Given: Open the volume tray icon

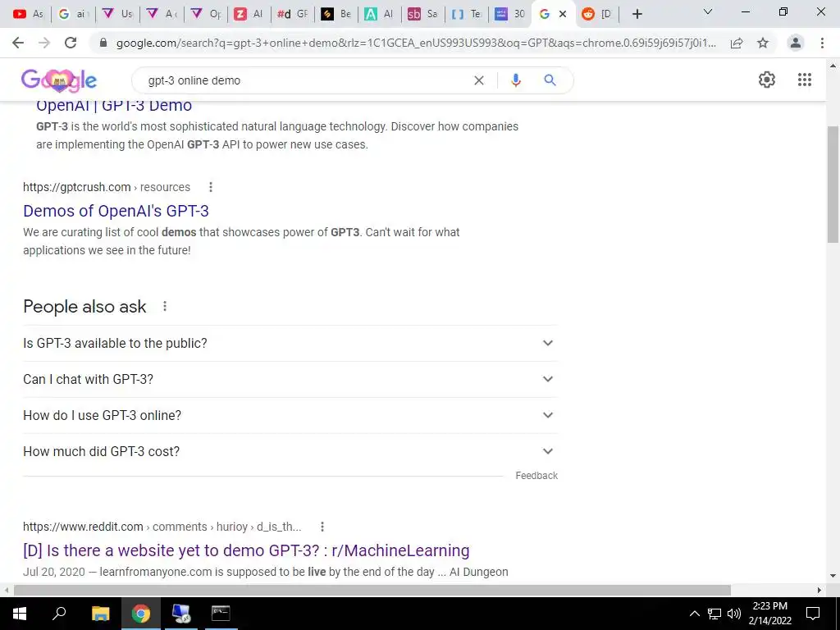Looking at the screenshot, I should tap(734, 614).
